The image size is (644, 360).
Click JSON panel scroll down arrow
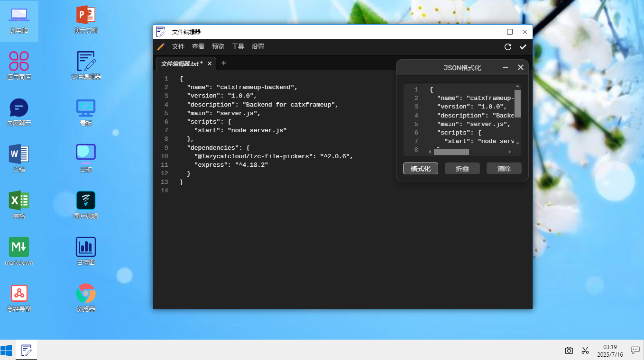(518, 143)
